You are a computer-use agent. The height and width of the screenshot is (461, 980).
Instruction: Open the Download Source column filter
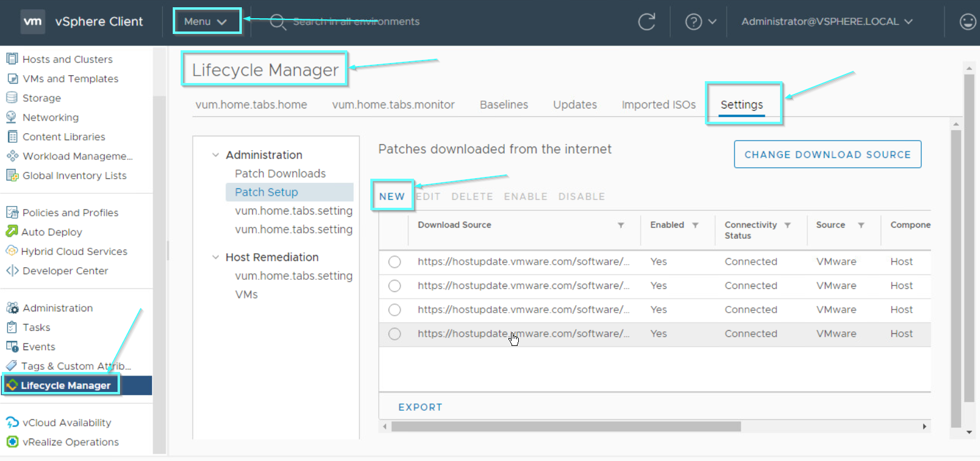(621, 225)
